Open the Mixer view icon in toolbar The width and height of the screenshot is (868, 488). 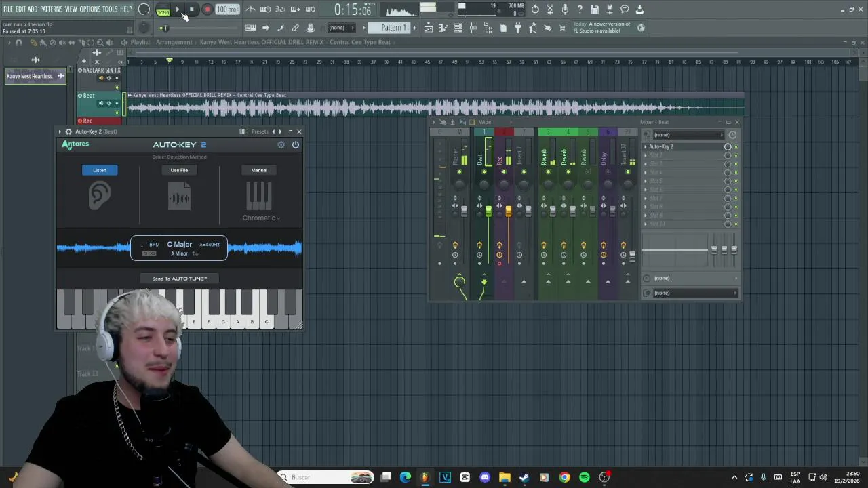tap(473, 28)
